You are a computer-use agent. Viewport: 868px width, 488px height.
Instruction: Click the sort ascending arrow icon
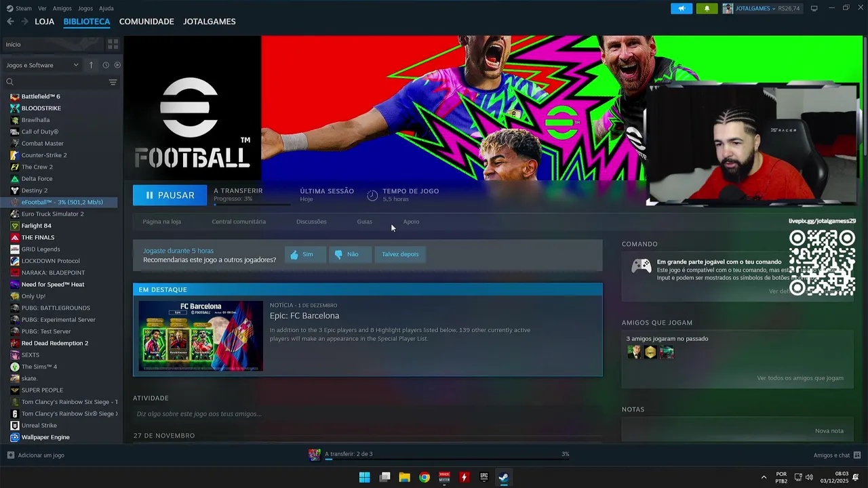point(91,65)
